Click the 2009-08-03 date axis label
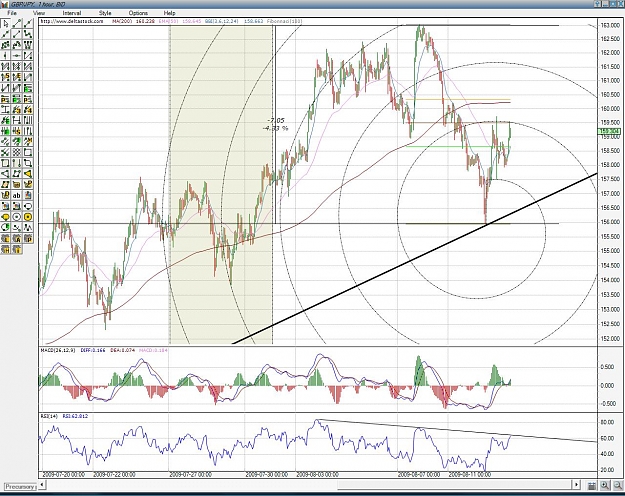Screen dimensions: 625x496 tap(317, 474)
